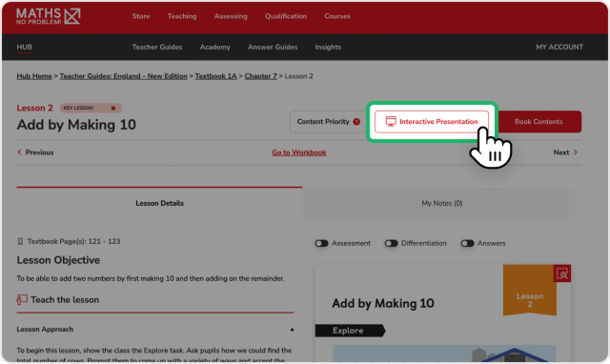Click the Textbook Page(s): 121 - 123 text
This screenshot has width=610, height=364.
coord(74,241)
